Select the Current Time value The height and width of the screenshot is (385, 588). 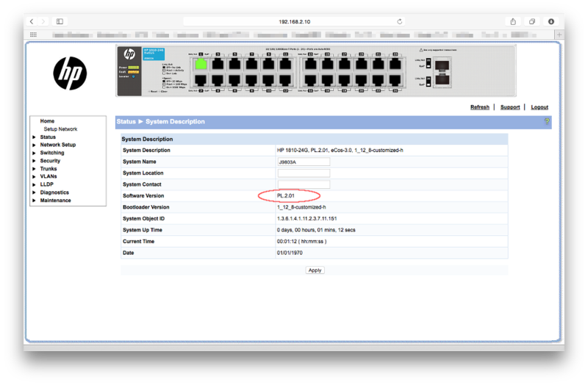[301, 242]
